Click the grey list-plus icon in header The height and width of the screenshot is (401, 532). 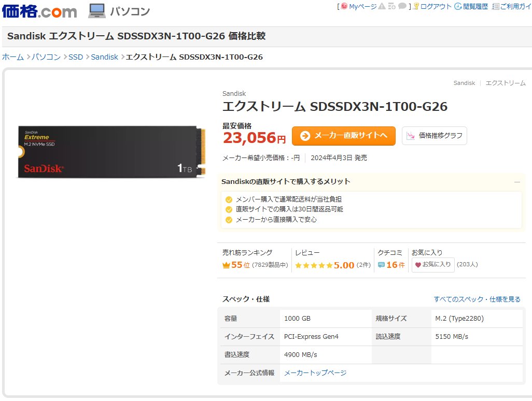click(x=392, y=6)
